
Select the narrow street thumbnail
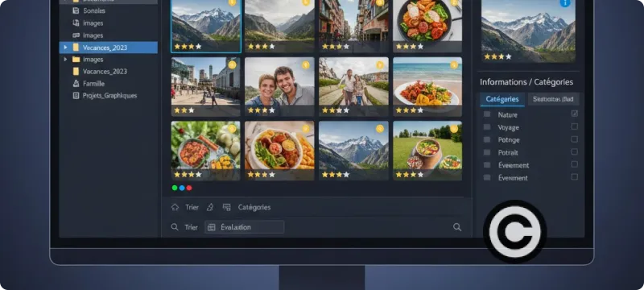(x=353, y=26)
